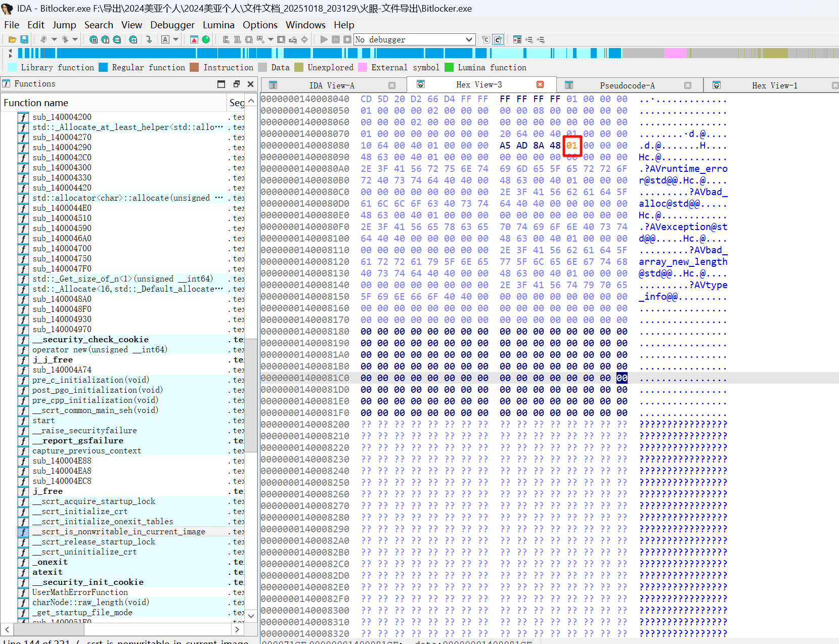Select start function in Functions list
The width and height of the screenshot is (839, 644).
click(x=43, y=421)
